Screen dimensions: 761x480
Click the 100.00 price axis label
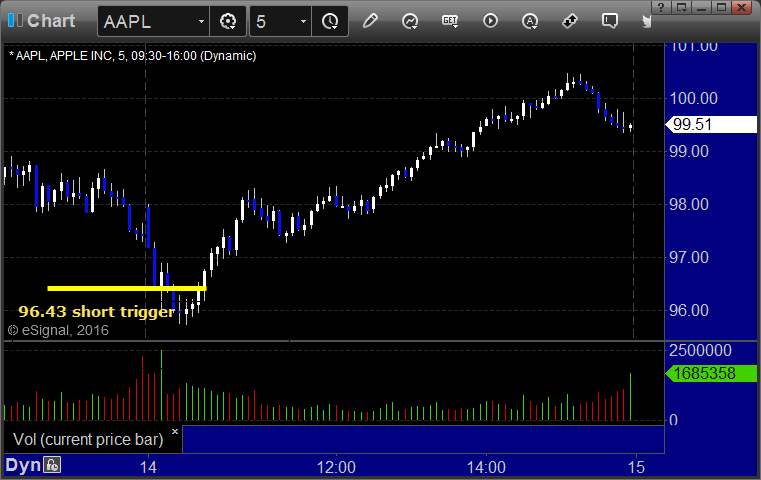click(x=694, y=99)
